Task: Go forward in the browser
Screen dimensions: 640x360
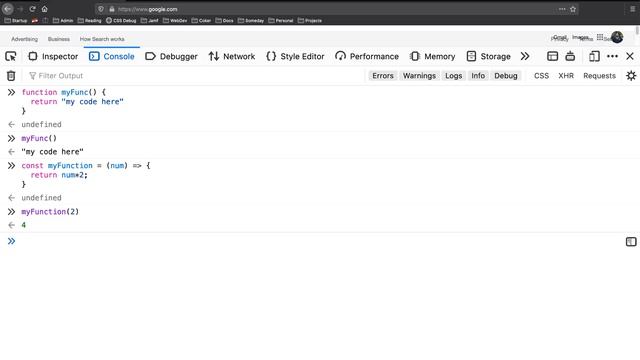Action: pyautogui.click(x=20, y=9)
